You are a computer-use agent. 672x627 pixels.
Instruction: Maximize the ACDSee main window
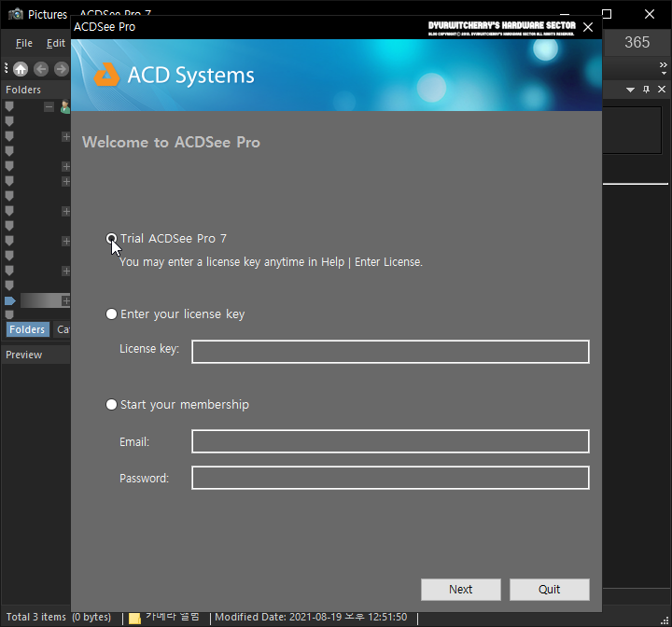pos(607,14)
